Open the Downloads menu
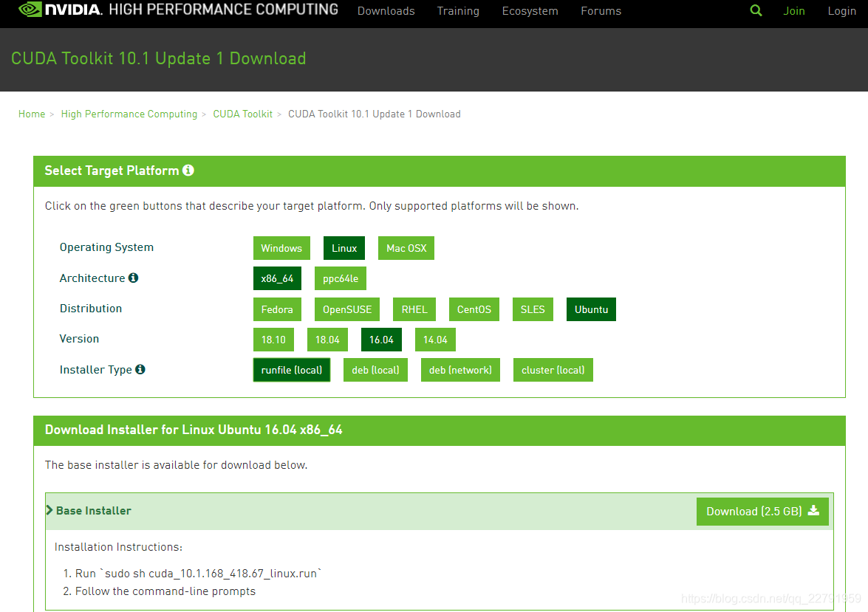The image size is (868, 612). [386, 11]
